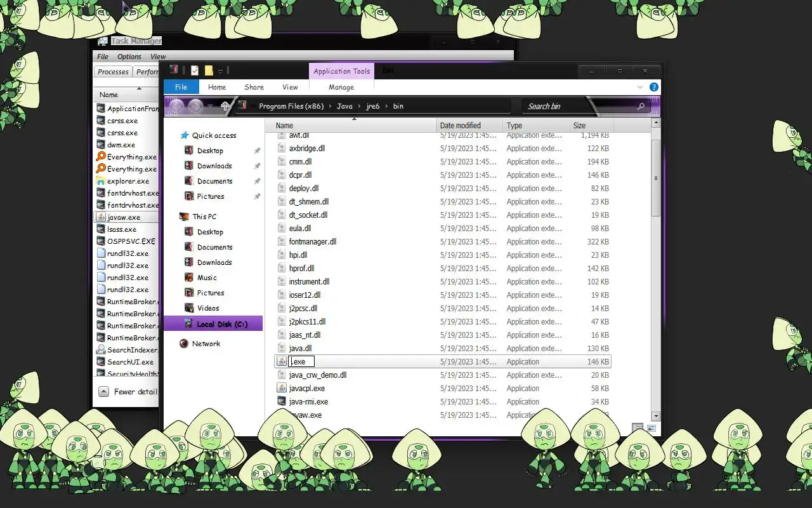This screenshot has width=812, height=508.
Task: Select the Application Tools contextual tab
Action: point(341,71)
